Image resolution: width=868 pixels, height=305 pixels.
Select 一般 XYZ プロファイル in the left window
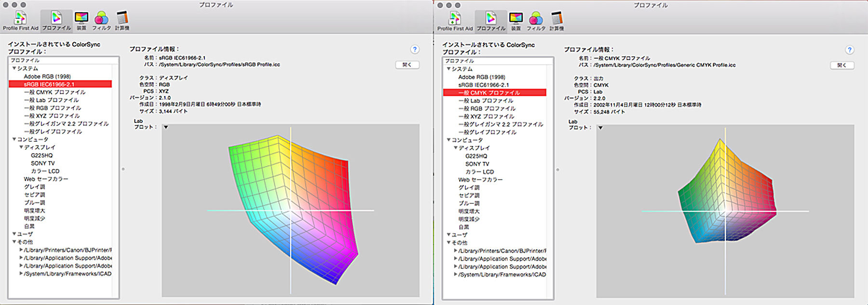[x=52, y=116]
